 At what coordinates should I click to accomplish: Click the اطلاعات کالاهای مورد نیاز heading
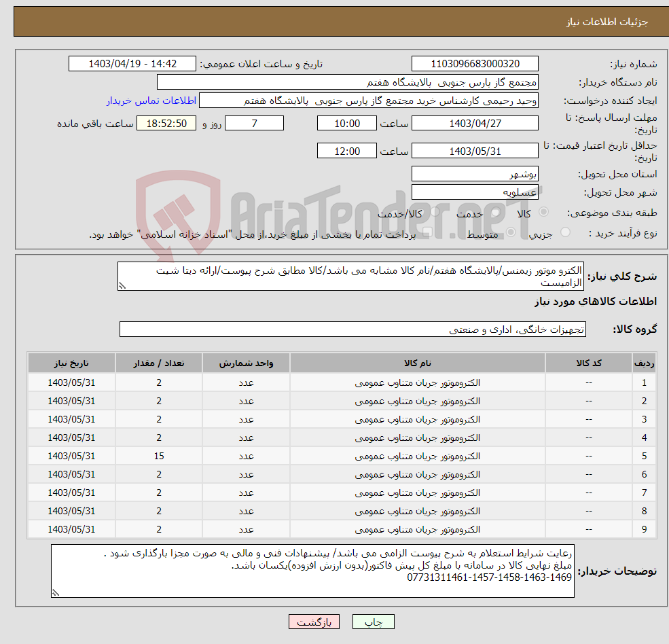(x=596, y=302)
